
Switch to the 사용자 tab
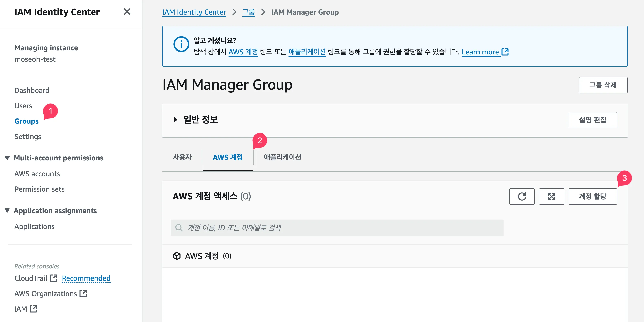tap(182, 157)
